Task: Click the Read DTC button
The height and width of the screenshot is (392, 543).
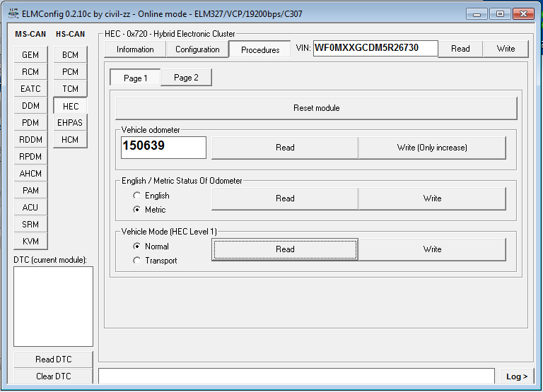Action: 53,360
